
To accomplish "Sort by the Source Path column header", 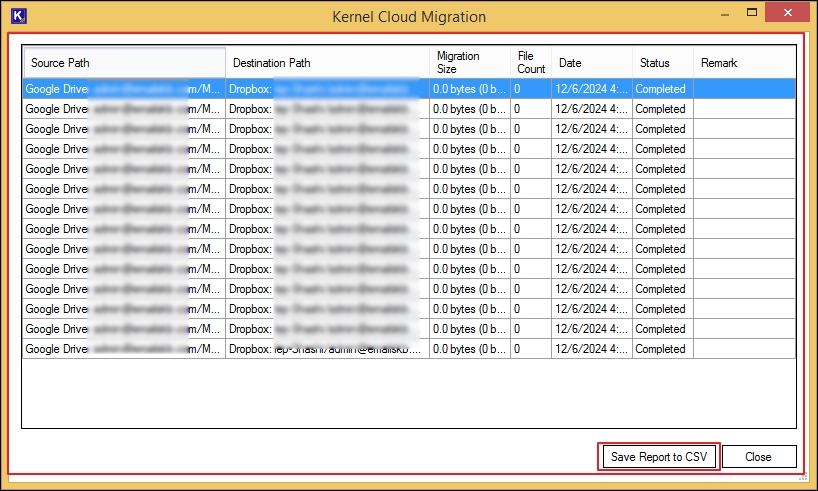I will tap(125, 63).
